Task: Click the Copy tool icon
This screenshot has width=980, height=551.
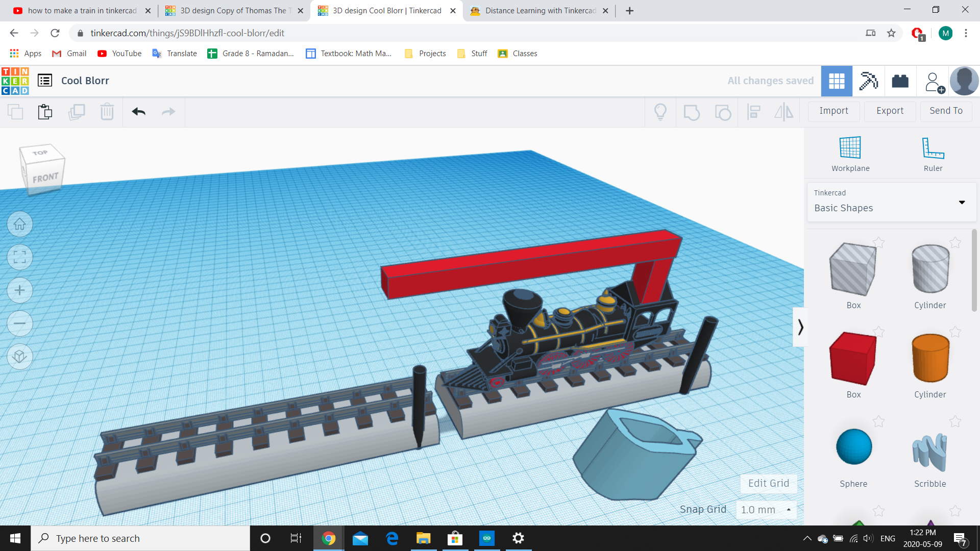Action: (15, 111)
